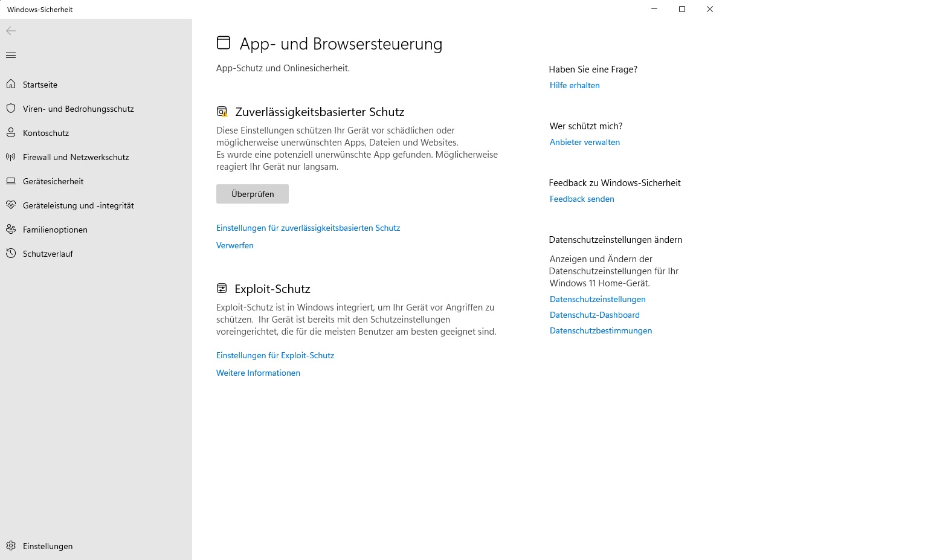The height and width of the screenshot is (560, 928).
Task: Click the Startseite home icon
Action: coord(11,84)
